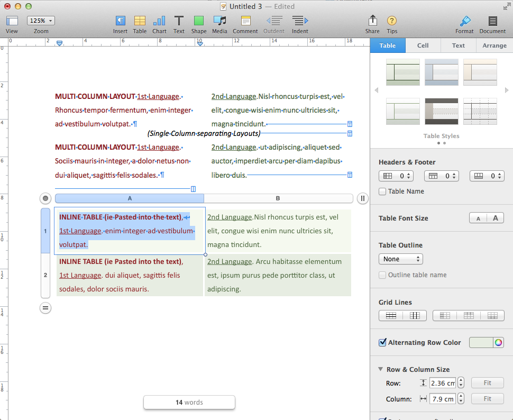The width and height of the screenshot is (513, 420).
Task: Switch to the Cell inspector tab
Action: [x=423, y=45]
